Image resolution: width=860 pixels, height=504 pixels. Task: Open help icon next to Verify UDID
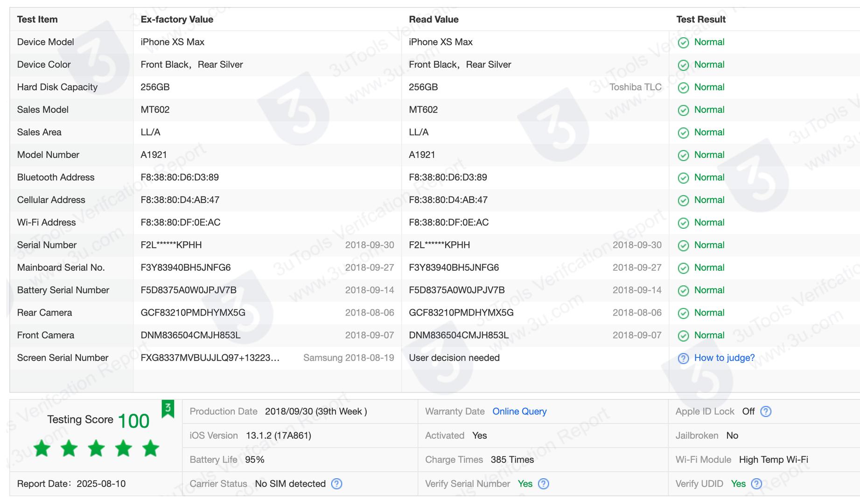(x=756, y=484)
